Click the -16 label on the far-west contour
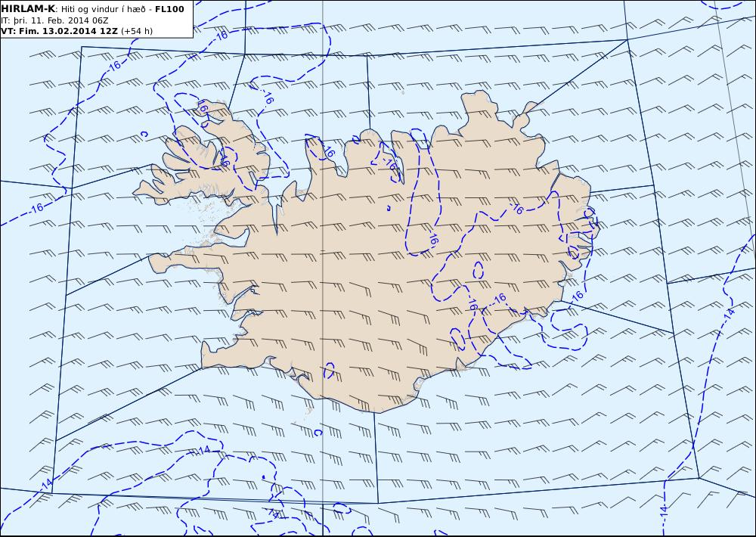The width and height of the screenshot is (756, 537). click(36, 209)
